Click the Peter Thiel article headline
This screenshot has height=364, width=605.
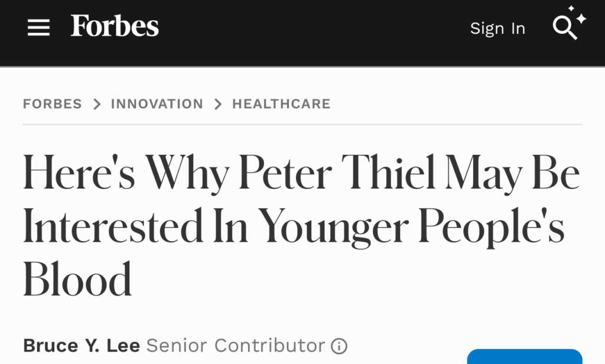[x=301, y=225]
